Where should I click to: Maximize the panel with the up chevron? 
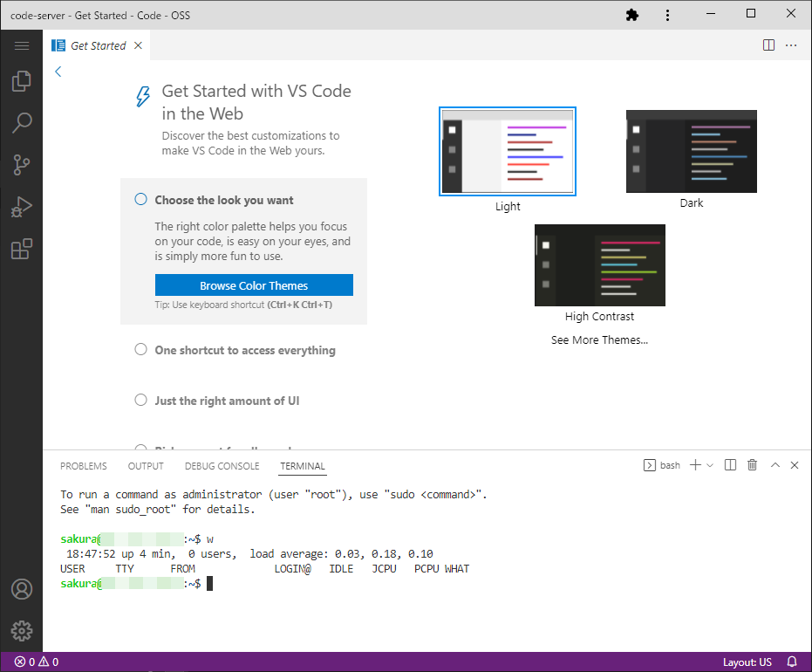[774, 465]
